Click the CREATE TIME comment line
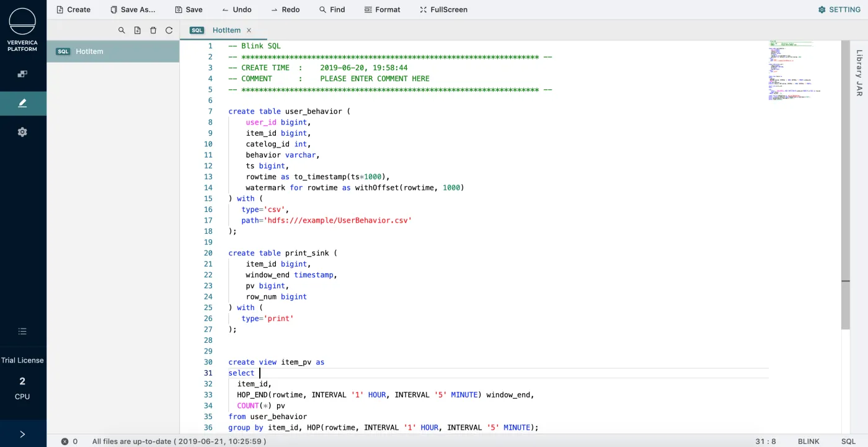 click(318, 68)
